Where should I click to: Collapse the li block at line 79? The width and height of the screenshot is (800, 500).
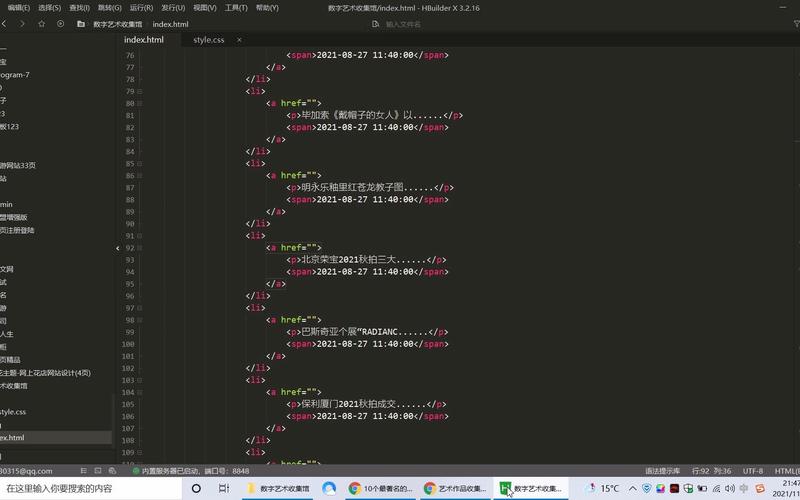coord(140,91)
